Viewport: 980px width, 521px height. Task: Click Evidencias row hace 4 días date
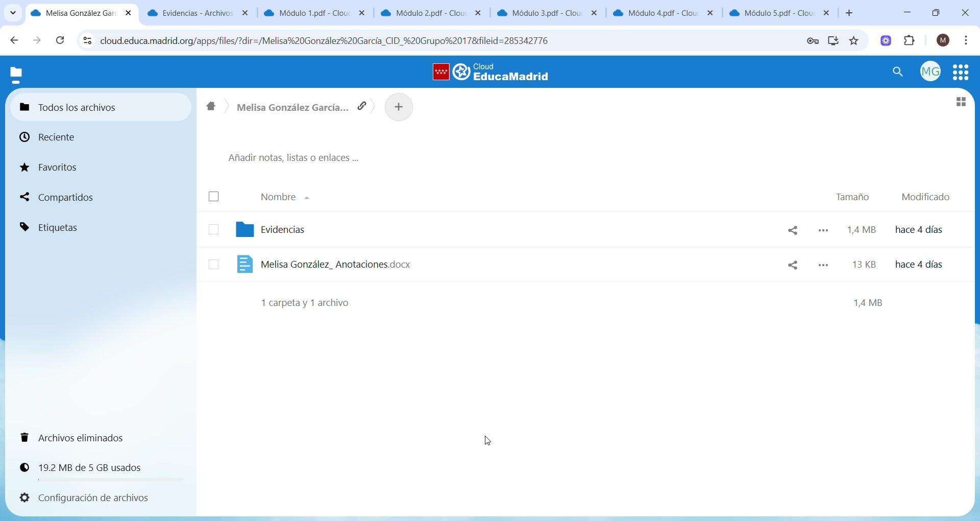[x=919, y=230]
